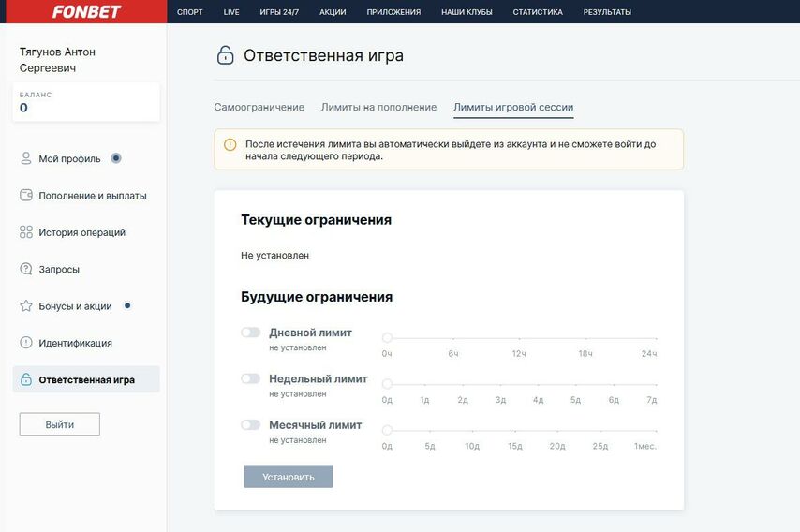Open НАШИ КЛУБЫ in top navigation
This screenshot has width=800, height=532.
[x=467, y=12]
